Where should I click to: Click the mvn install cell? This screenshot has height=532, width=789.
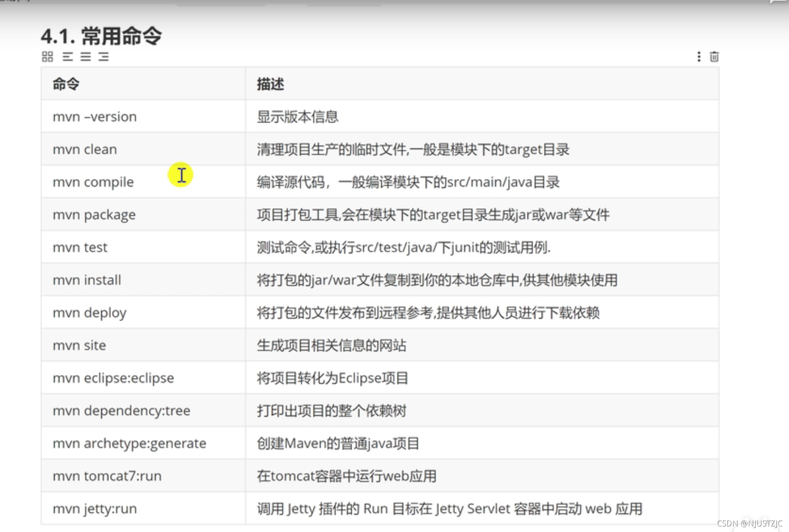143,280
